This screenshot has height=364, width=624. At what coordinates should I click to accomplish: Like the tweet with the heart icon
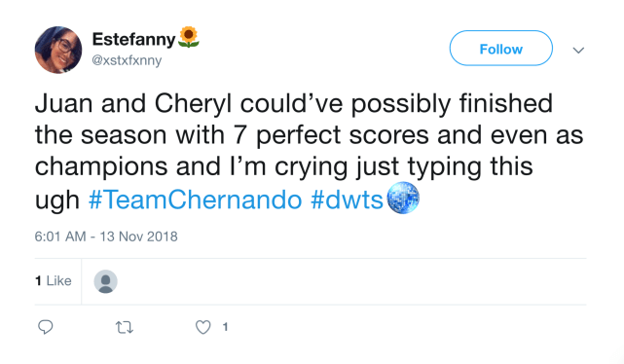[202, 327]
